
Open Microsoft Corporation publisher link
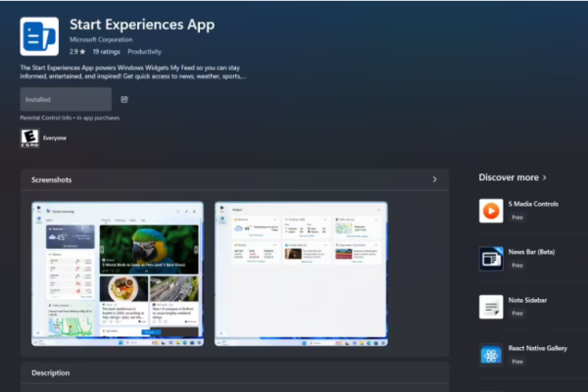point(101,39)
